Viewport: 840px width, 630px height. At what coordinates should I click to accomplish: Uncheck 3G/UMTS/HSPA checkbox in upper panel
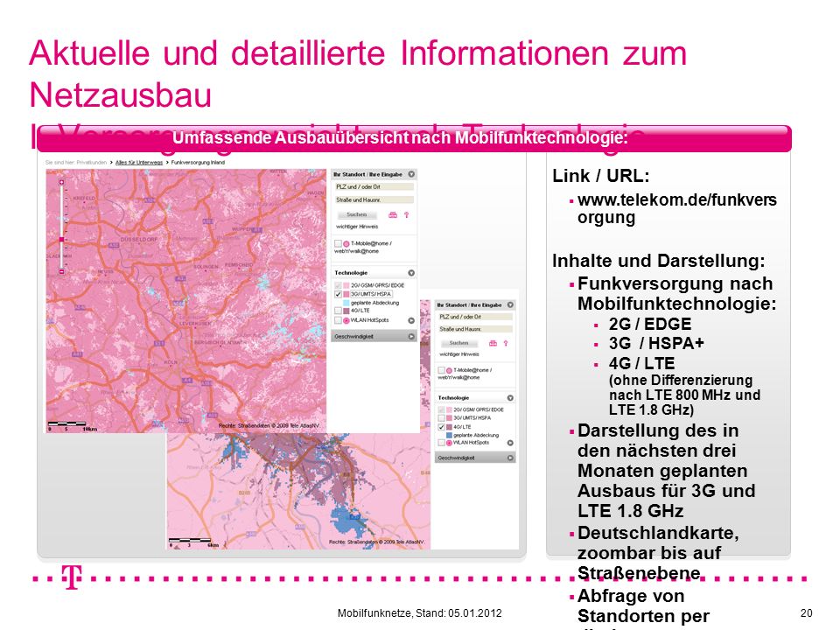coord(338,294)
